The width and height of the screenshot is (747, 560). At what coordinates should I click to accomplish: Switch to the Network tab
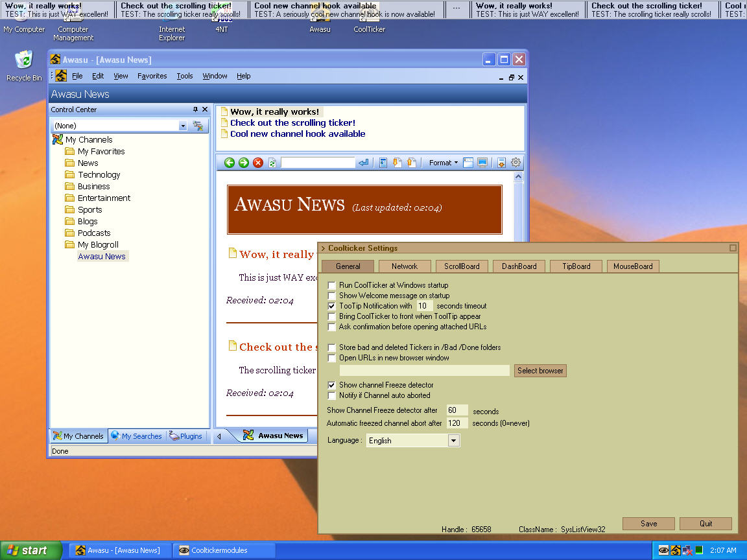point(405,266)
